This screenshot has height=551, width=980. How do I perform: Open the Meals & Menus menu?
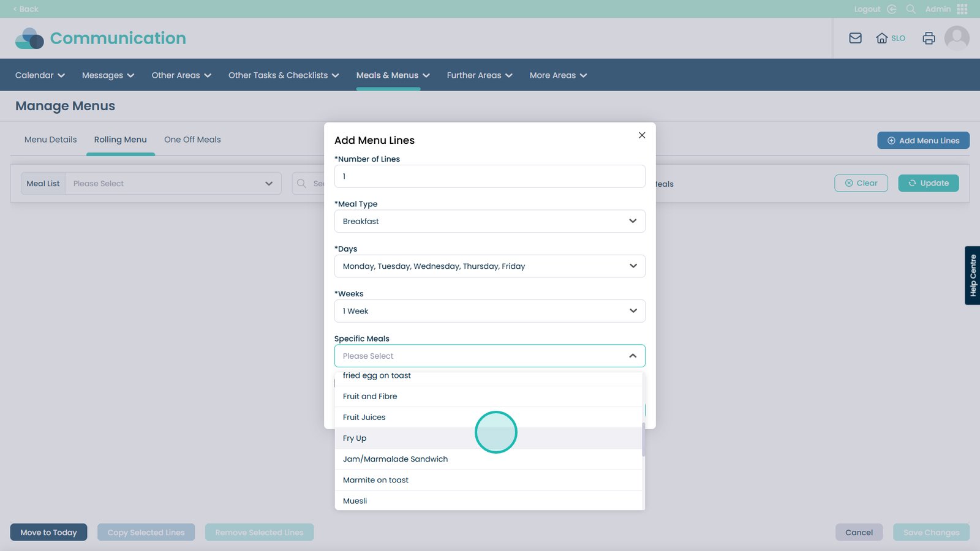(x=393, y=75)
